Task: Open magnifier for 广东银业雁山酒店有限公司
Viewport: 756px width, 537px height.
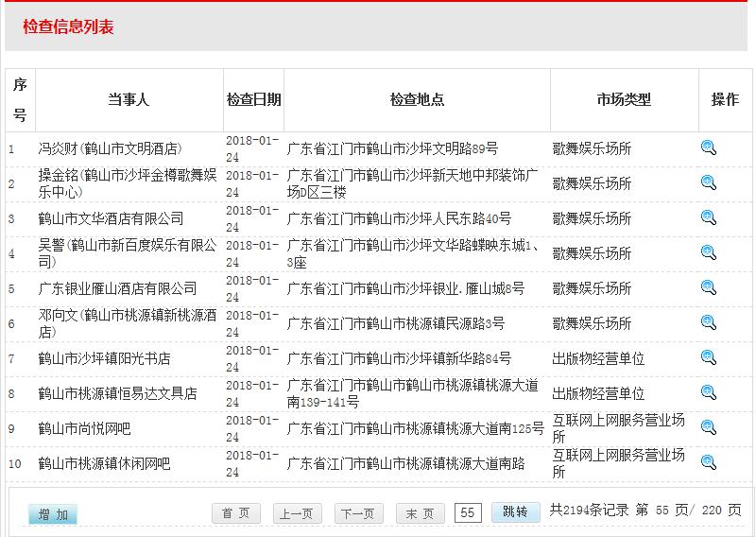Action: [709, 287]
